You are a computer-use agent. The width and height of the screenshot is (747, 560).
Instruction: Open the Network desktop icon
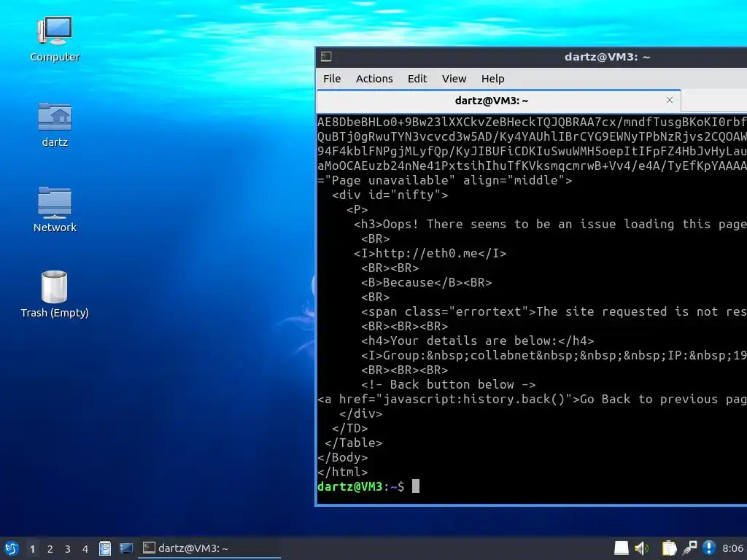point(55,209)
